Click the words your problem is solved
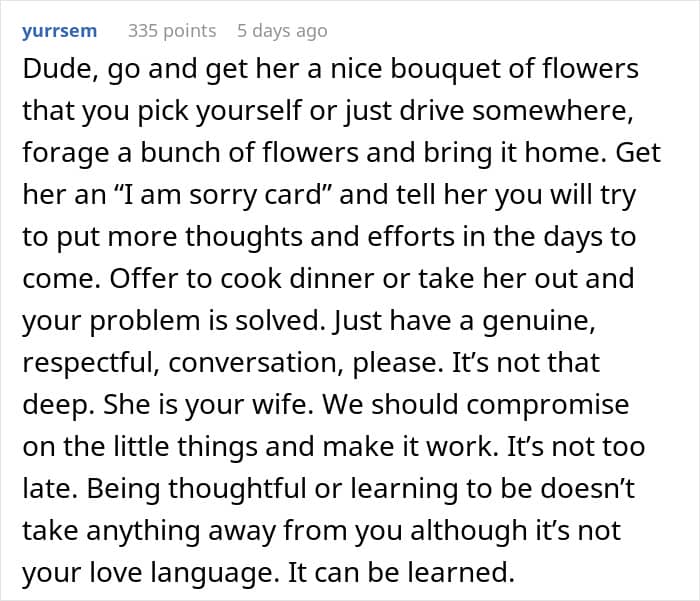Screen dimensions: 700x601 174,321
